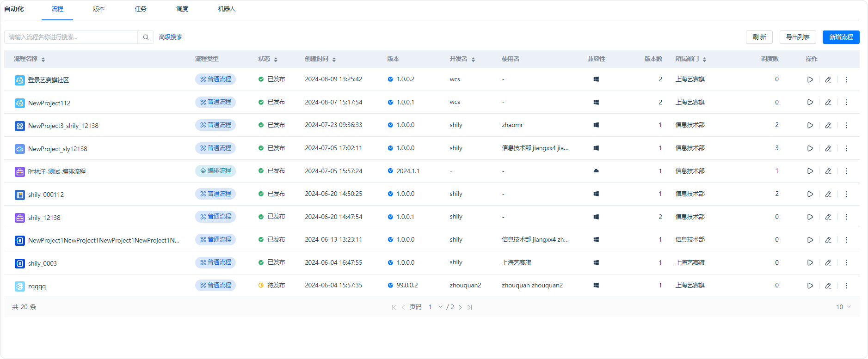Click the 编排流程 type tag
The image size is (868, 359).
(215, 171)
